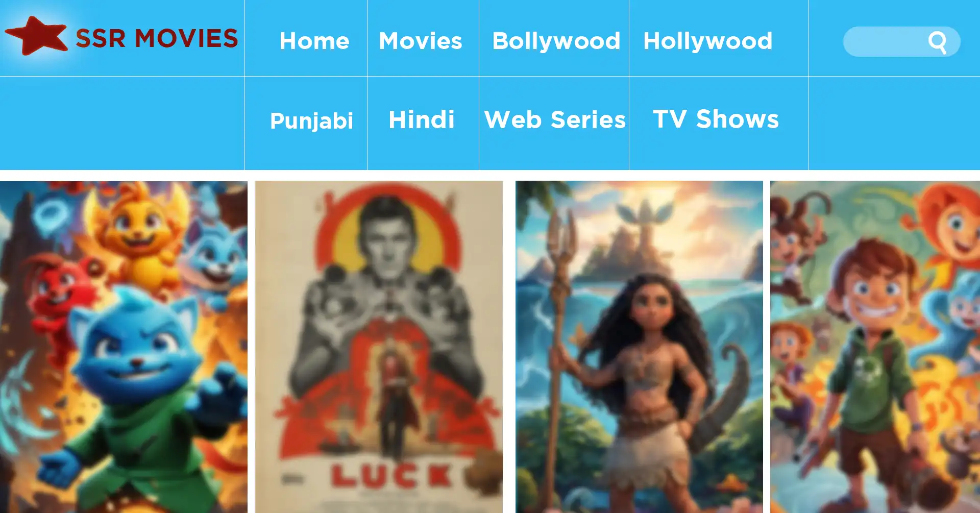The width and height of the screenshot is (980, 513).
Task: Click the magnifying glass search icon
Action: (937, 42)
